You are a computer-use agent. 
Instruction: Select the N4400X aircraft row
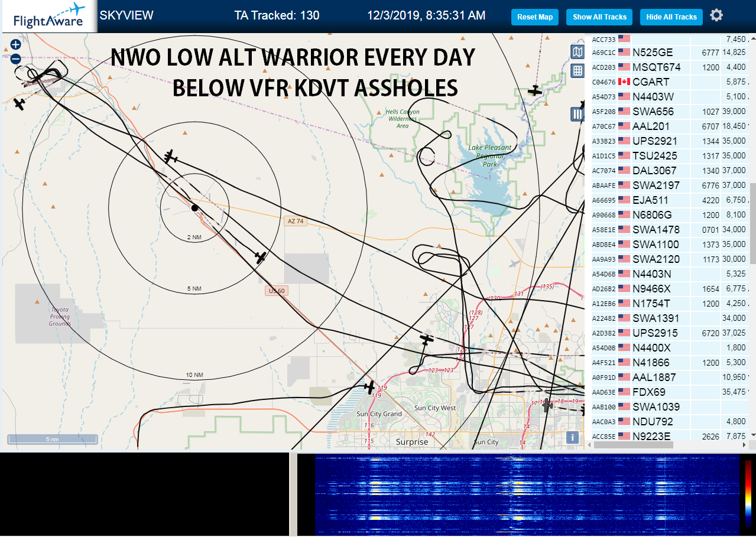click(x=670, y=348)
